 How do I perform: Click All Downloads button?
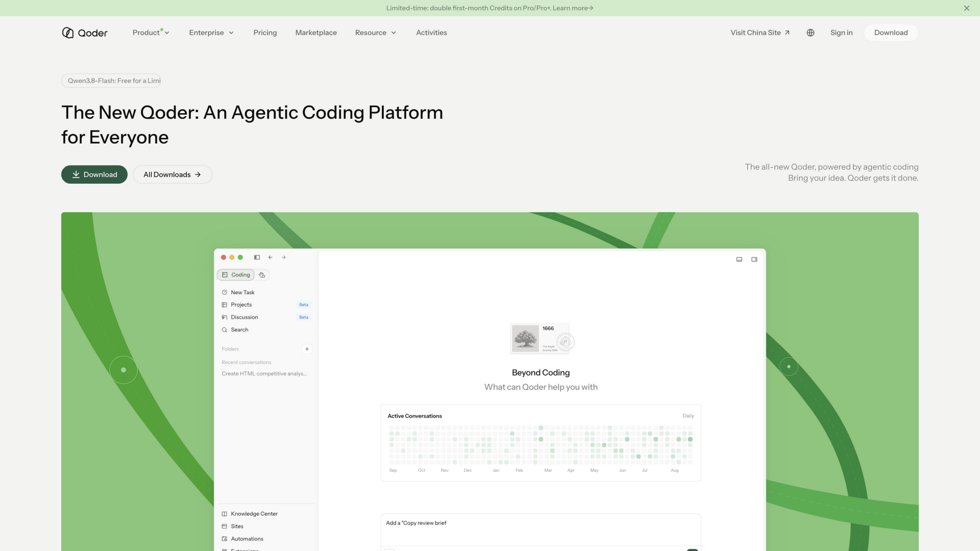(x=173, y=174)
